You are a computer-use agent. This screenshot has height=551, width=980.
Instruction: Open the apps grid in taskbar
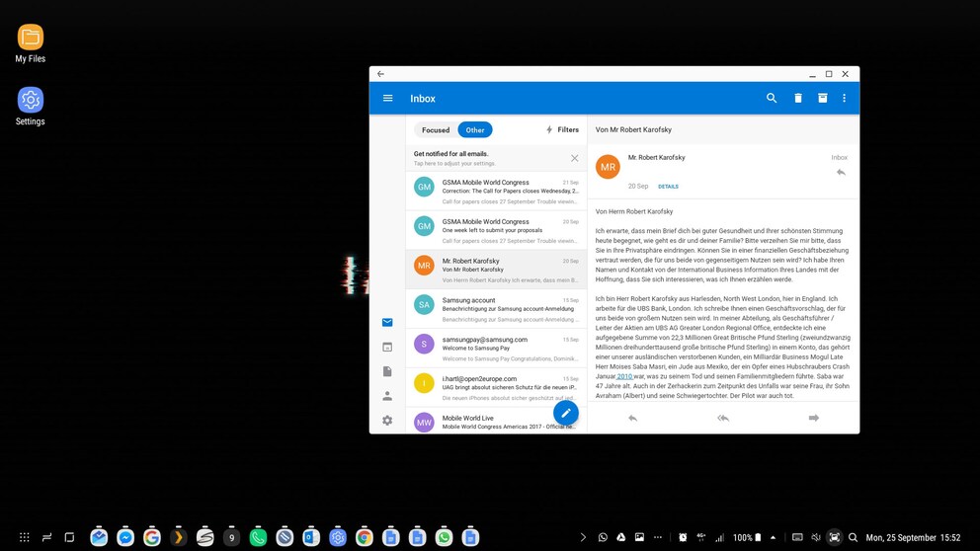(x=25, y=537)
